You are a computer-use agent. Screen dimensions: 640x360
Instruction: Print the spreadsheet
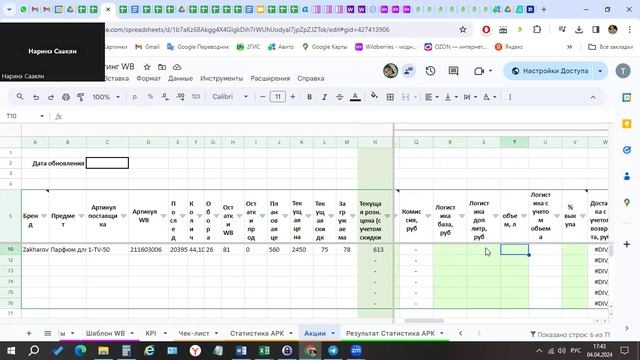[x=66, y=97]
